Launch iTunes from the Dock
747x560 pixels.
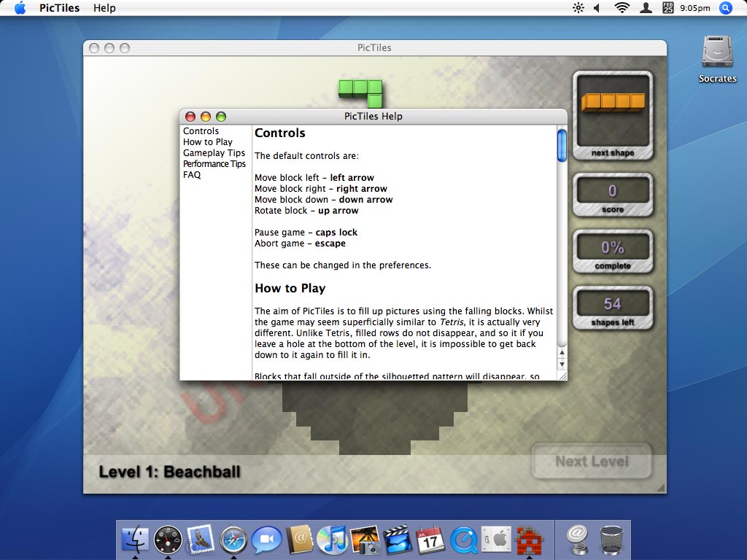332,540
